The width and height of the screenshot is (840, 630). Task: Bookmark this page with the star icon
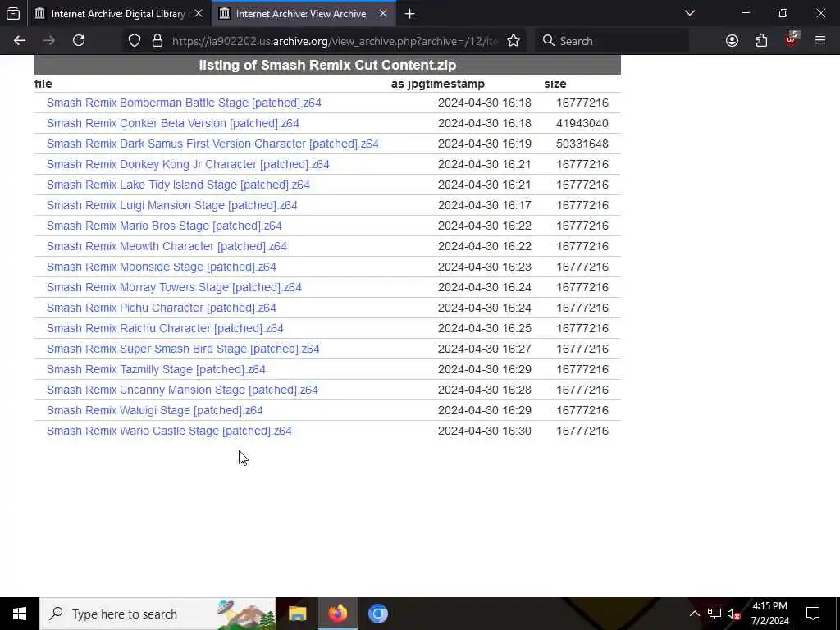click(514, 41)
